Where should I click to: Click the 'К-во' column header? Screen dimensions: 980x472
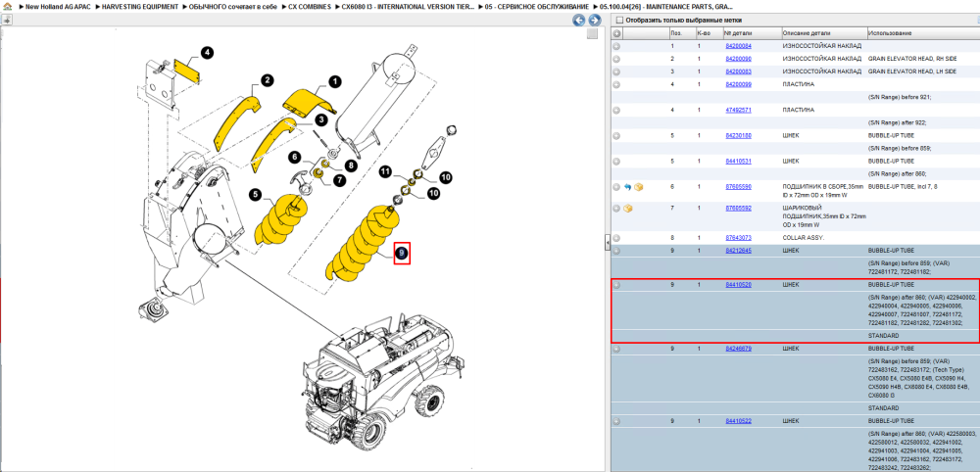coord(709,33)
